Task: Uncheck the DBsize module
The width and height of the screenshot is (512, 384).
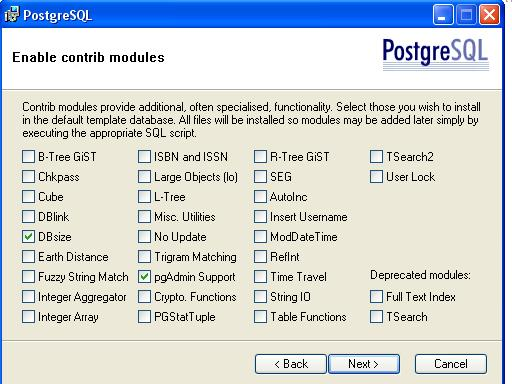Action: coord(28,237)
